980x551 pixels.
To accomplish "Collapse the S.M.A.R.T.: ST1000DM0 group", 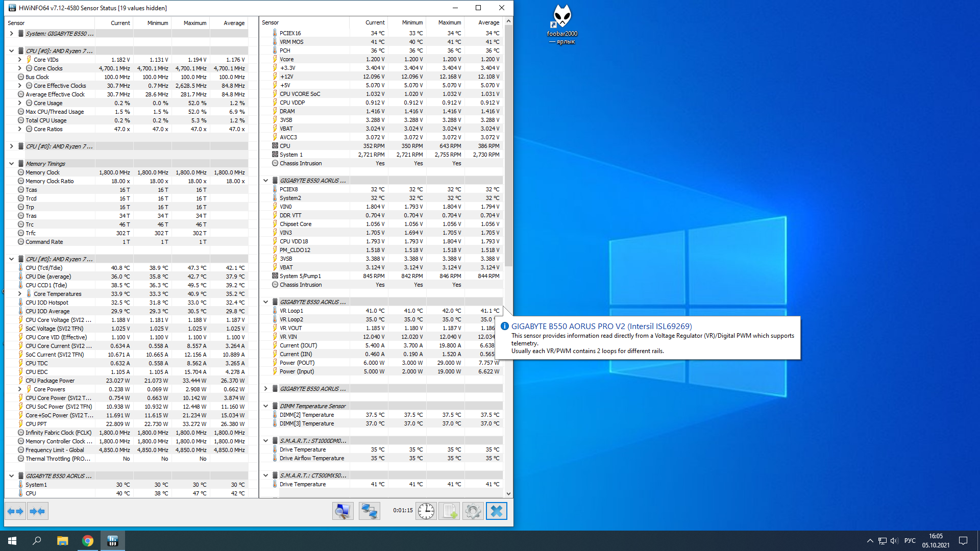I will pos(265,441).
